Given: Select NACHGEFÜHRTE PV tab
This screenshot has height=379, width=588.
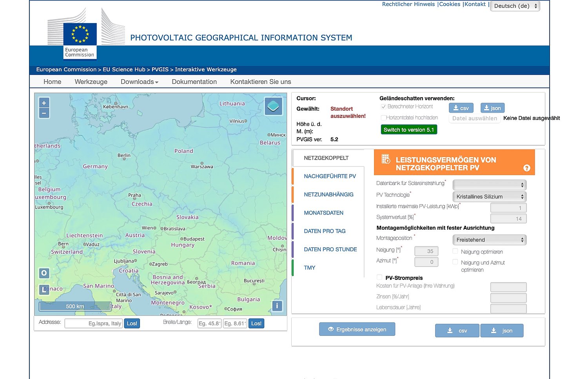Looking at the screenshot, I should (330, 176).
